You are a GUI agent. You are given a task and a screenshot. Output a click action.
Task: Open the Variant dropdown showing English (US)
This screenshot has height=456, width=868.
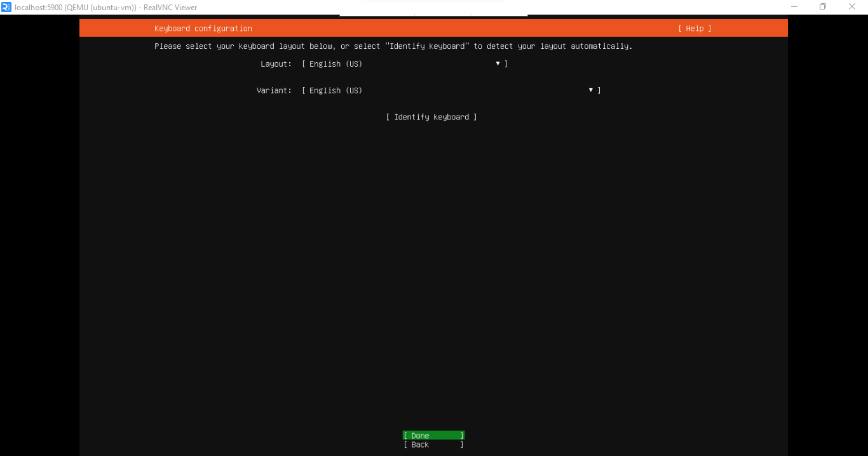[451, 91]
